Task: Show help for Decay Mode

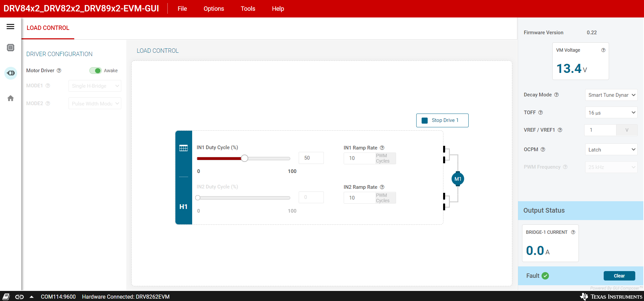Action: [x=556, y=95]
